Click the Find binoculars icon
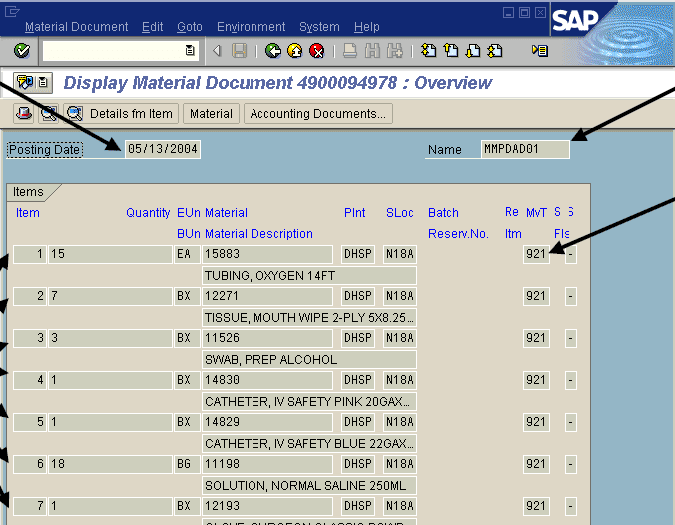675x525 pixels. (x=372, y=51)
